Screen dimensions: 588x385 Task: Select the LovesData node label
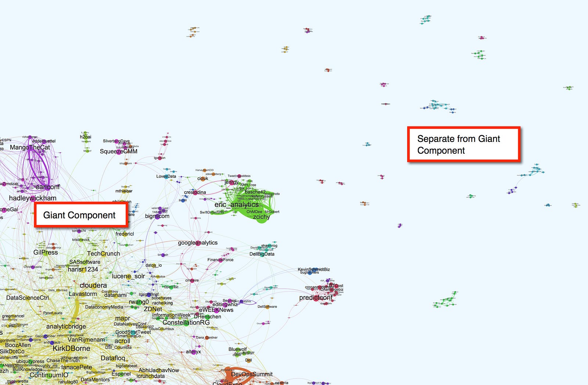166,177
